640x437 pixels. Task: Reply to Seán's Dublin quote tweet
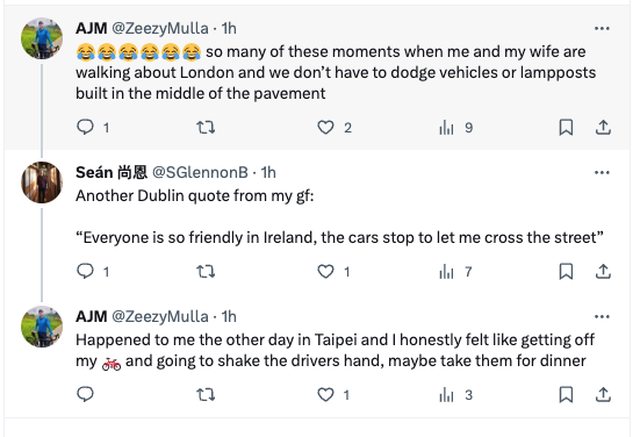point(86,271)
